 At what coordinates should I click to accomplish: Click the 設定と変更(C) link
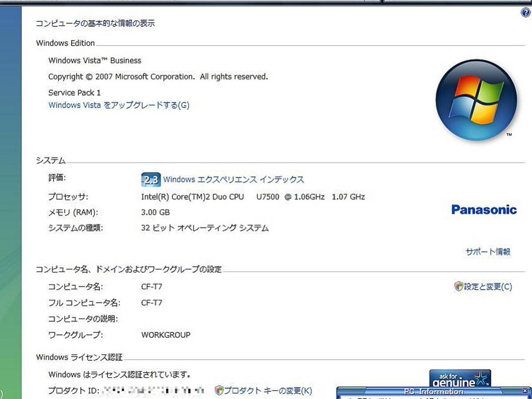483,287
